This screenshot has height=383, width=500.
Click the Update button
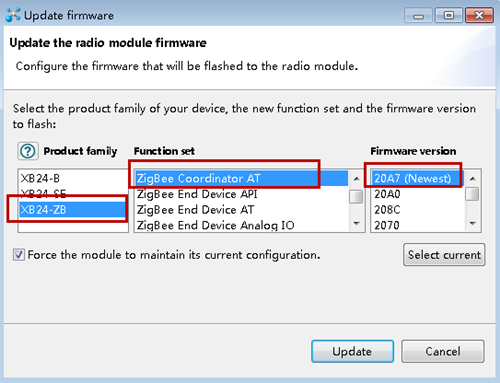pos(352,351)
